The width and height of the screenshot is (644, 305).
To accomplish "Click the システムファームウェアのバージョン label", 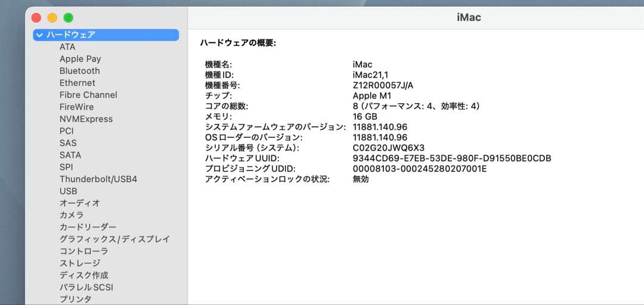I will coord(275,127).
